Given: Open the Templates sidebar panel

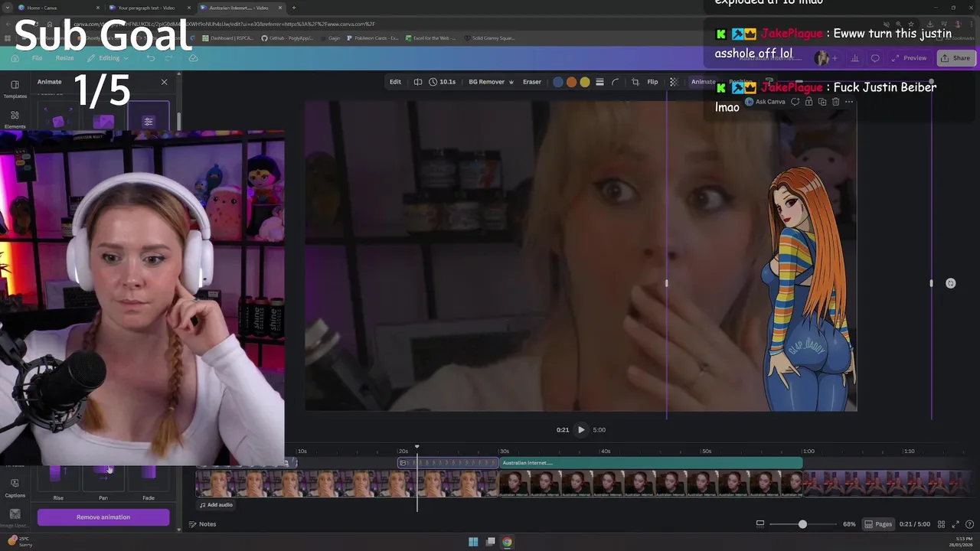Looking at the screenshot, I should pyautogui.click(x=15, y=89).
